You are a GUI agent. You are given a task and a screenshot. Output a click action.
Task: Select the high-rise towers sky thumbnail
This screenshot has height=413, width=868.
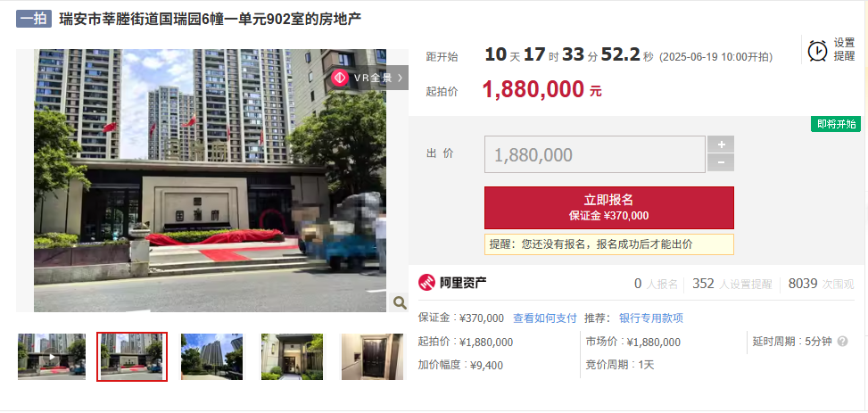pos(212,357)
